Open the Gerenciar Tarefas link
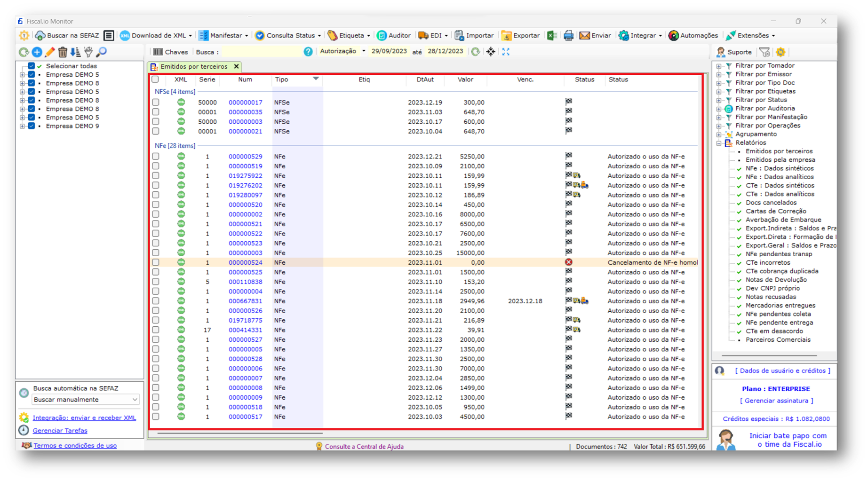 pyautogui.click(x=60, y=431)
